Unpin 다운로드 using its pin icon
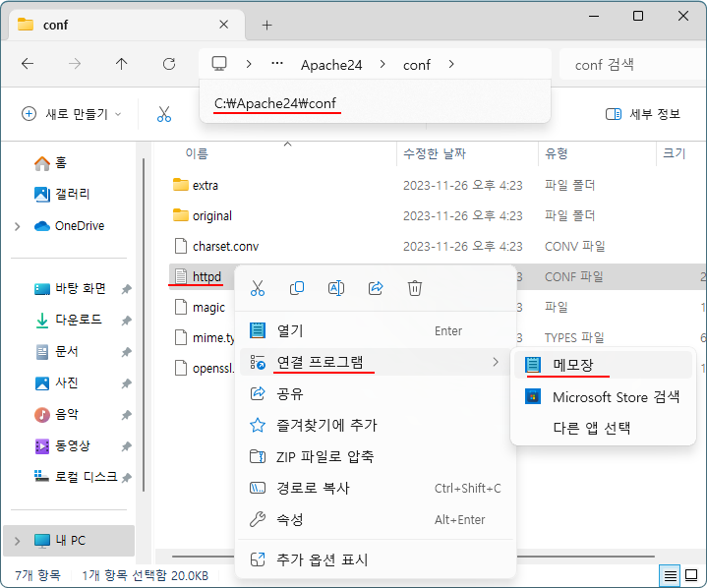Viewport: 707px width, 588px height. 126,321
